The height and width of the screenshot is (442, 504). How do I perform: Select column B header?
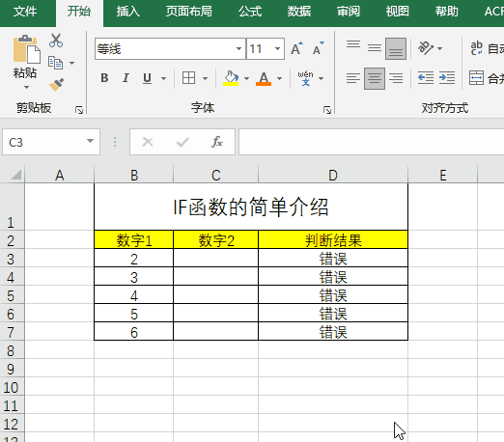click(x=134, y=175)
